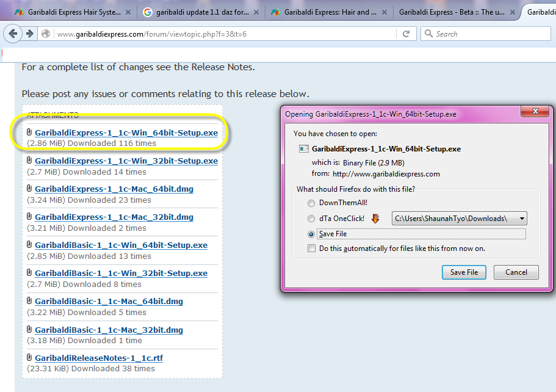The height and width of the screenshot is (392, 556).
Task: Reload the page with refresh icon
Action: (x=406, y=34)
